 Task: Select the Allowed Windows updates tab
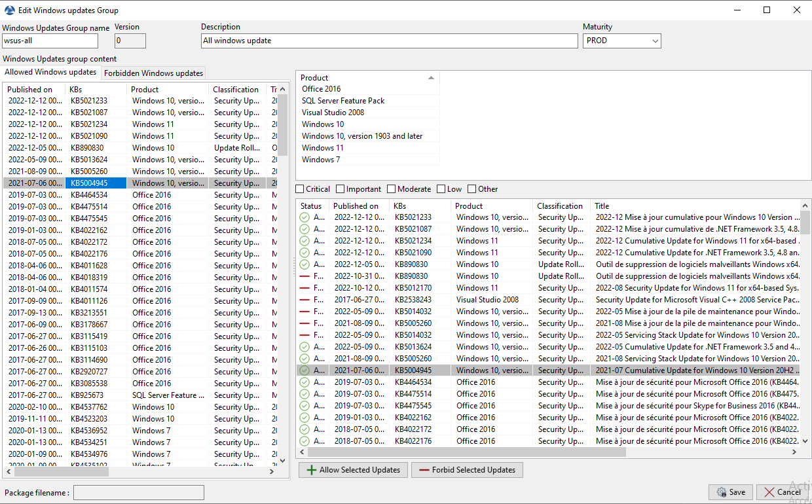50,73
